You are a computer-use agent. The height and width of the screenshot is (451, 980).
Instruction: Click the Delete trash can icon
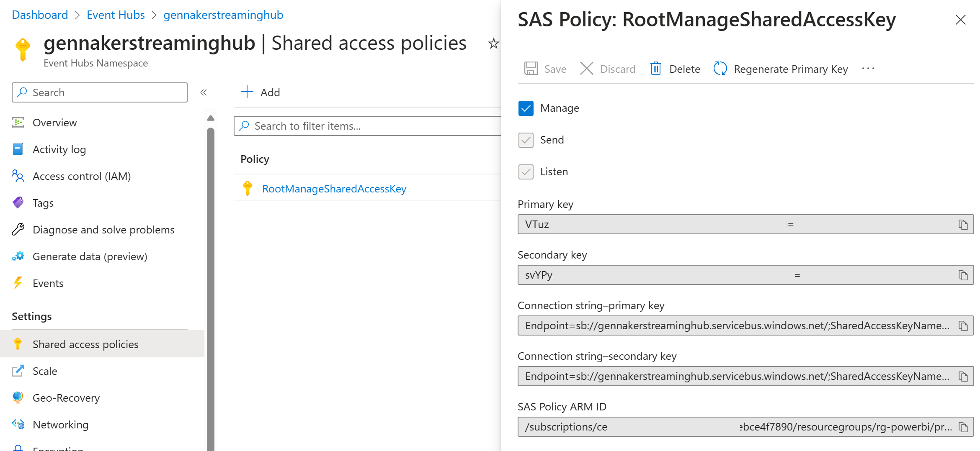(655, 69)
